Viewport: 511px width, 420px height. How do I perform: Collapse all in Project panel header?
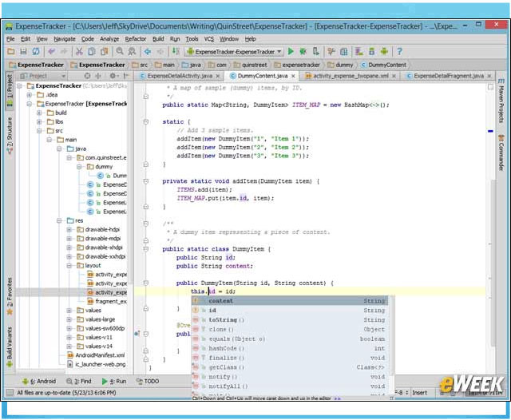[x=98, y=76]
